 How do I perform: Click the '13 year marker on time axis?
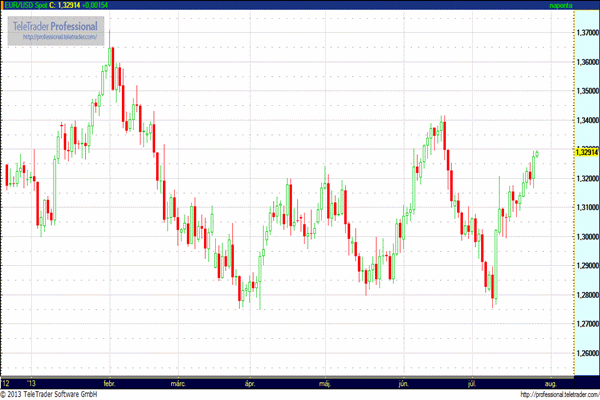[33, 382]
